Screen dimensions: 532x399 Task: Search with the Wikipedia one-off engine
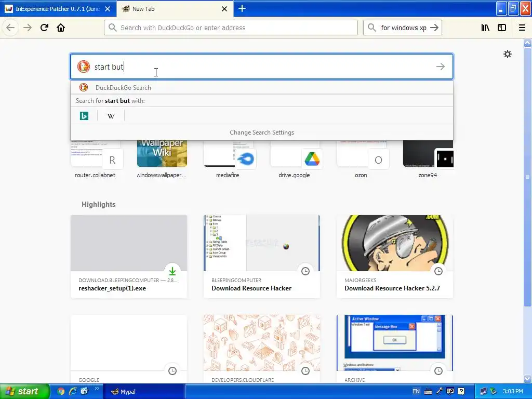point(111,116)
